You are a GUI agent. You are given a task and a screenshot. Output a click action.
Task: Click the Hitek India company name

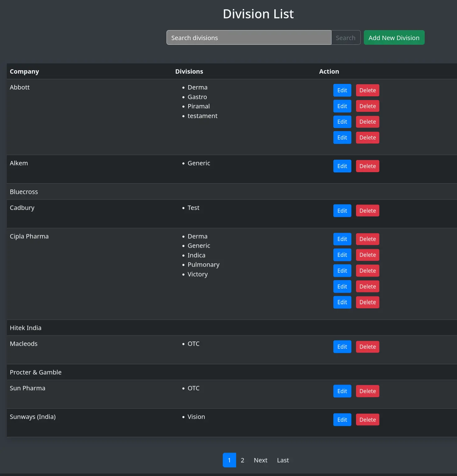click(25, 328)
